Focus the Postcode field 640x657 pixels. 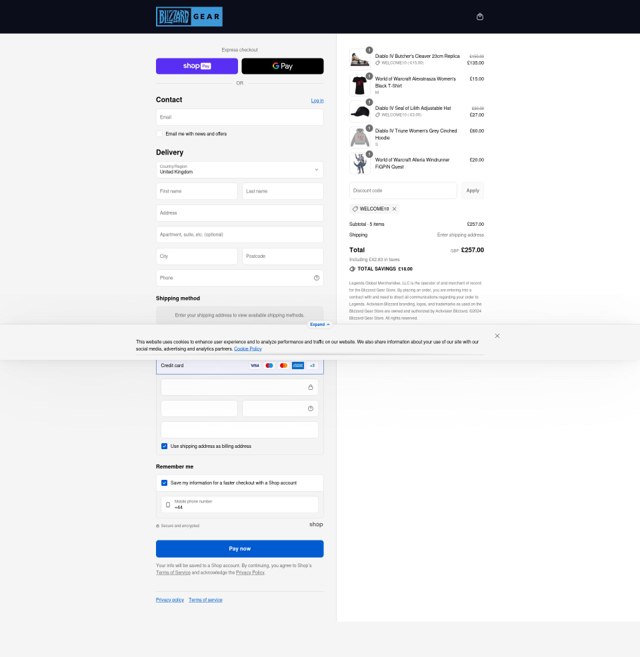283,256
